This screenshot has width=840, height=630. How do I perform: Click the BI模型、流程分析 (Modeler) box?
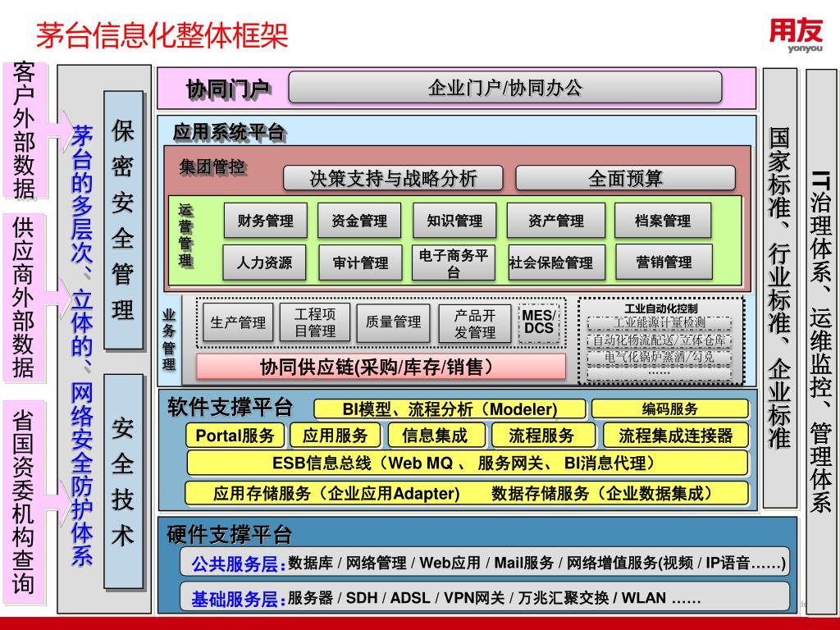(450, 409)
